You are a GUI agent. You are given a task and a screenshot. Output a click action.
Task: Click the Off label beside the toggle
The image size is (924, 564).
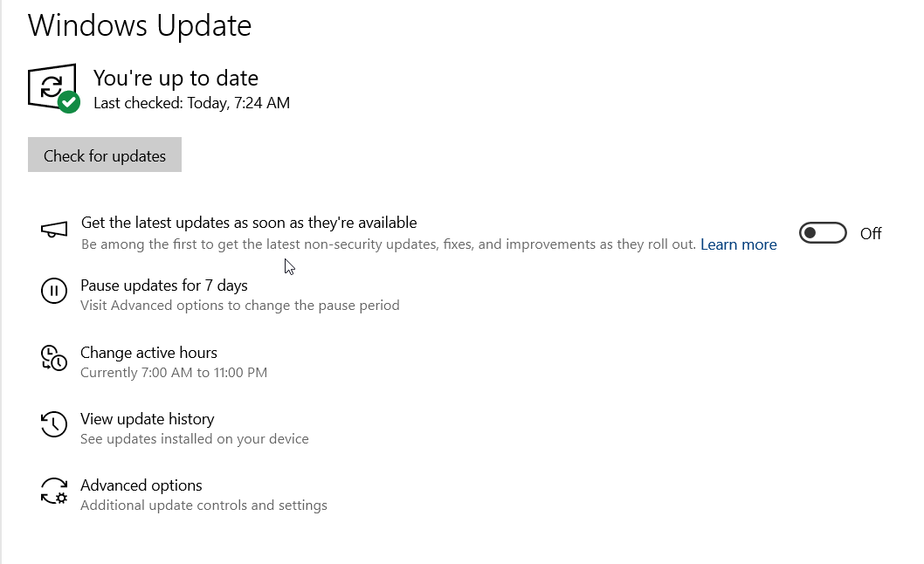click(x=871, y=234)
